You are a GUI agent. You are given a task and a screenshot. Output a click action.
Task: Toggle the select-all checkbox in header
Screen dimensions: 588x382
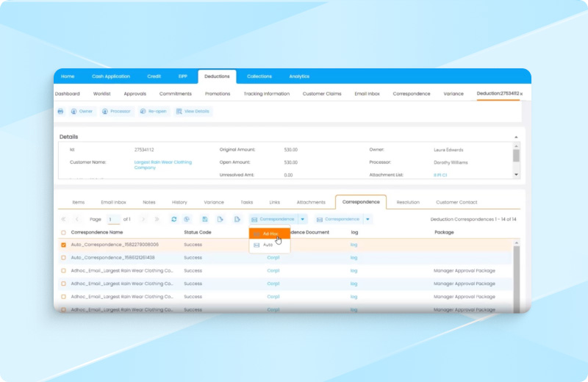click(x=63, y=233)
